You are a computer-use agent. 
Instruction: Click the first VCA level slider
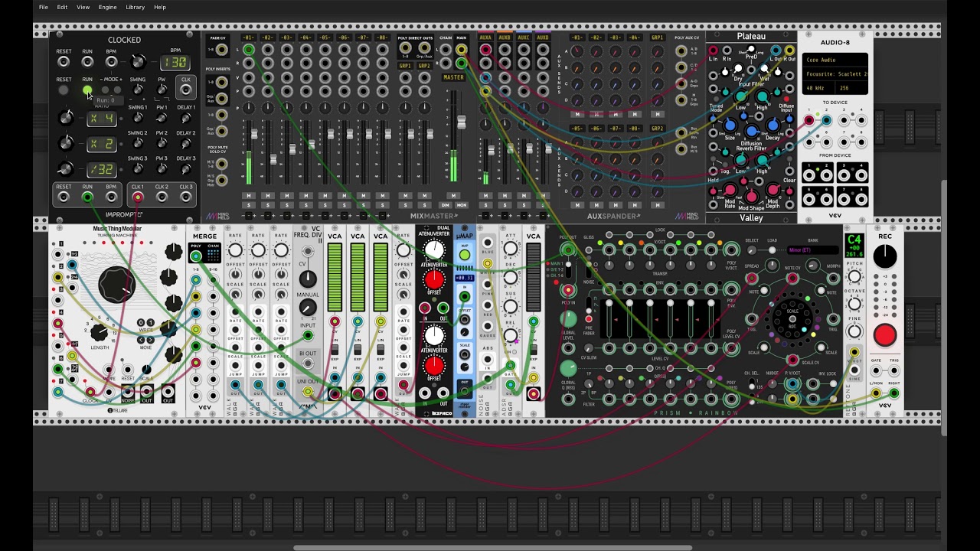(335, 278)
